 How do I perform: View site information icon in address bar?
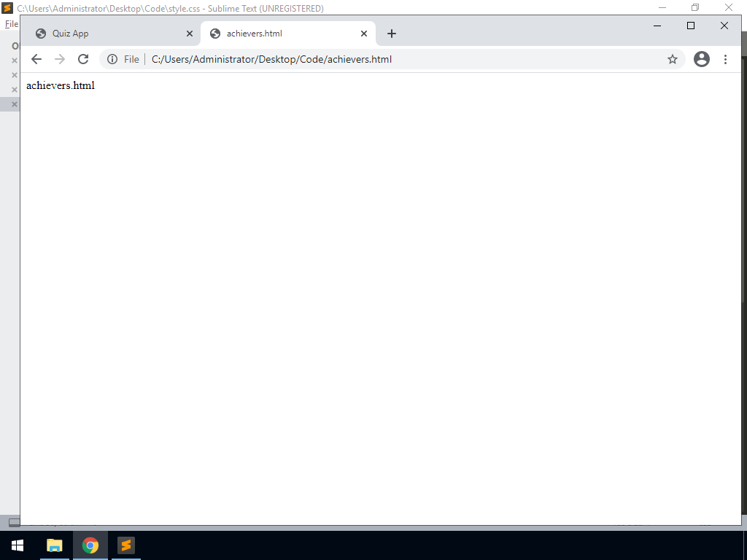pos(112,59)
